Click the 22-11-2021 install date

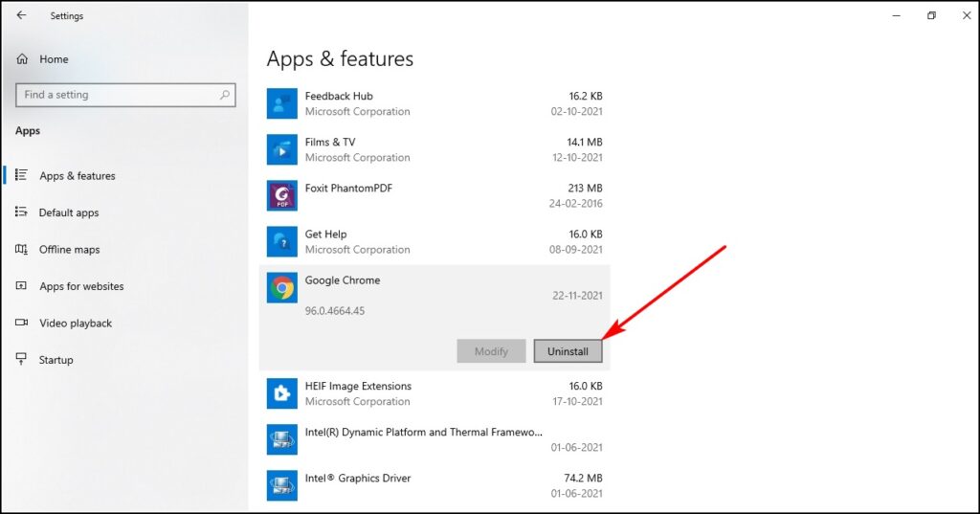coord(577,296)
